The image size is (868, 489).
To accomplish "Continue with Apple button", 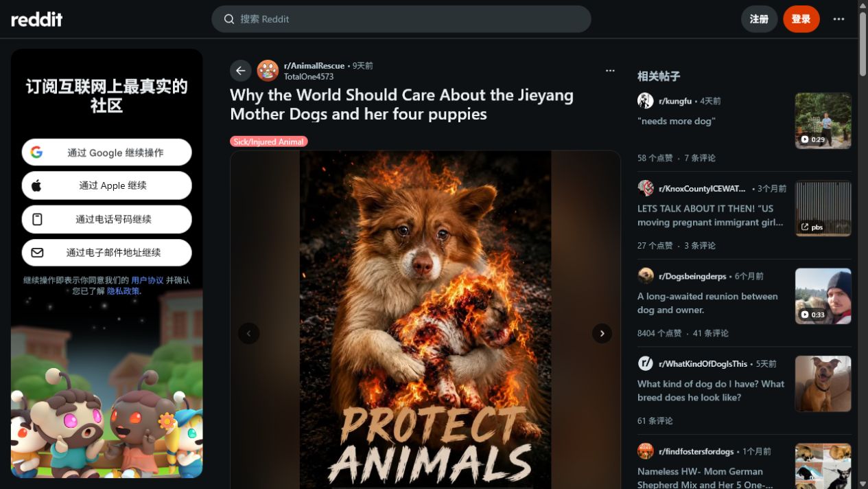I will pyautogui.click(x=106, y=185).
